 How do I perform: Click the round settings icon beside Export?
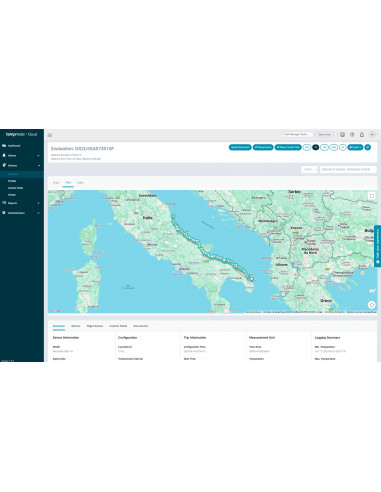point(368,147)
